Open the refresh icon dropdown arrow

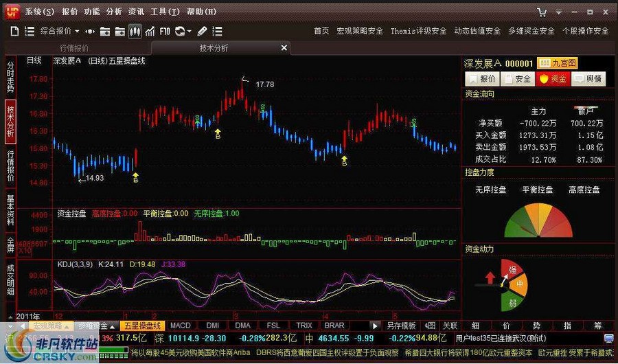click(190, 32)
